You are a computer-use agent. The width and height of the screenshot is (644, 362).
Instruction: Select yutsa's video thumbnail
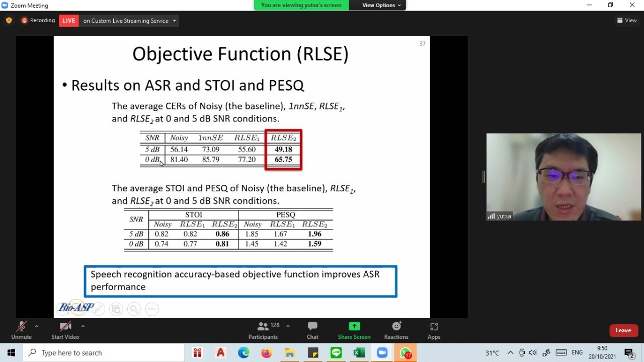click(x=563, y=177)
